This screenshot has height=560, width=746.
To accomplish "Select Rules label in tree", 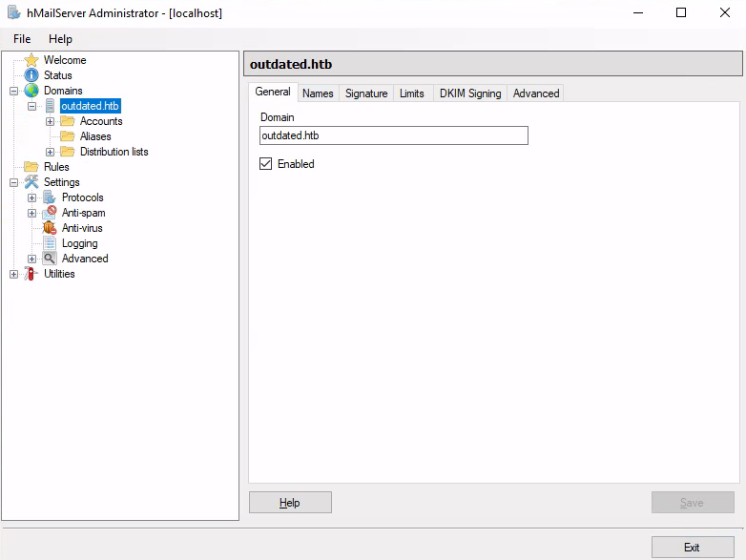I will [x=56, y=167].
